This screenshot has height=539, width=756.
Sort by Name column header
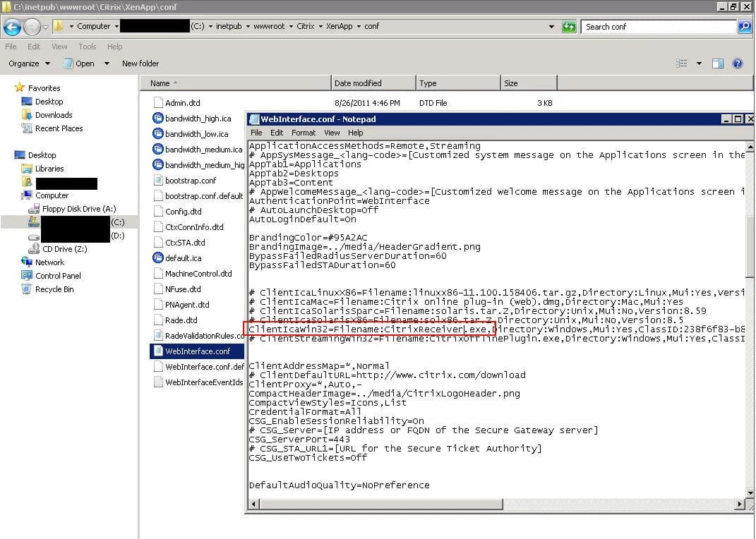[236, 83]
